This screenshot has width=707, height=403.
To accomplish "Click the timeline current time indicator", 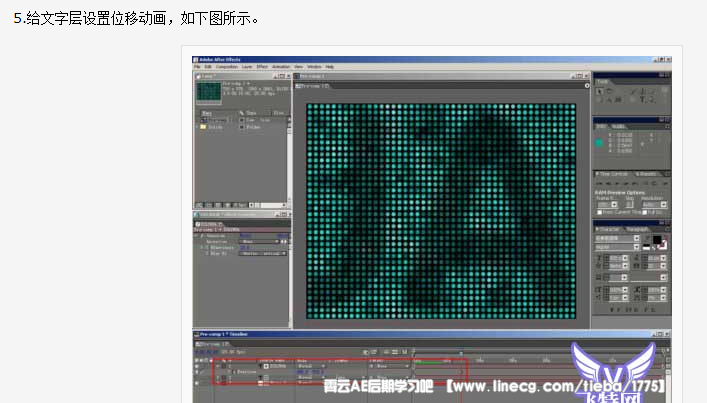I will 461,353.
